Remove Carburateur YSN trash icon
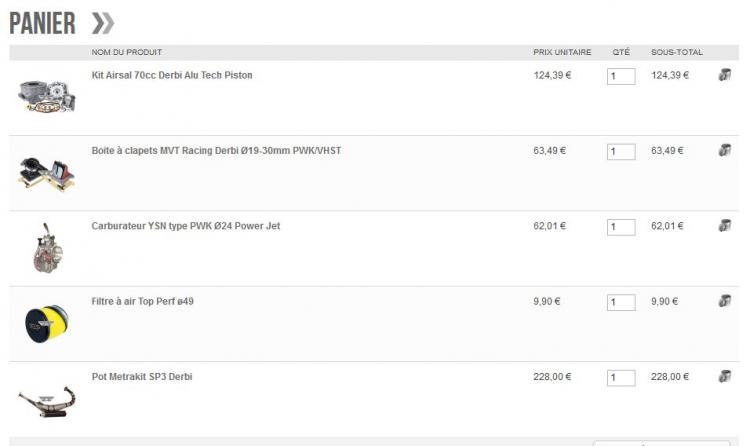The height and width of the screenshot is (446, 750). tap(725, 225)
